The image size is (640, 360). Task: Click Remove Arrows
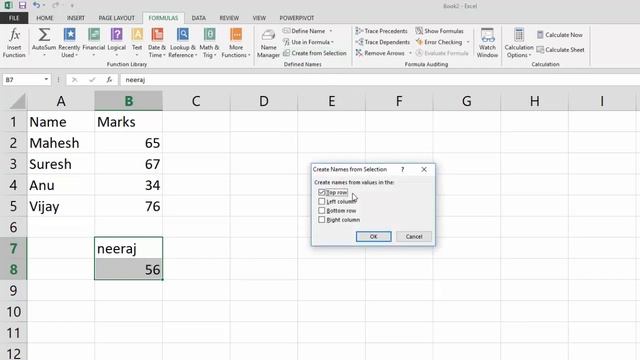pyautogui.click(x=380, y=53)
